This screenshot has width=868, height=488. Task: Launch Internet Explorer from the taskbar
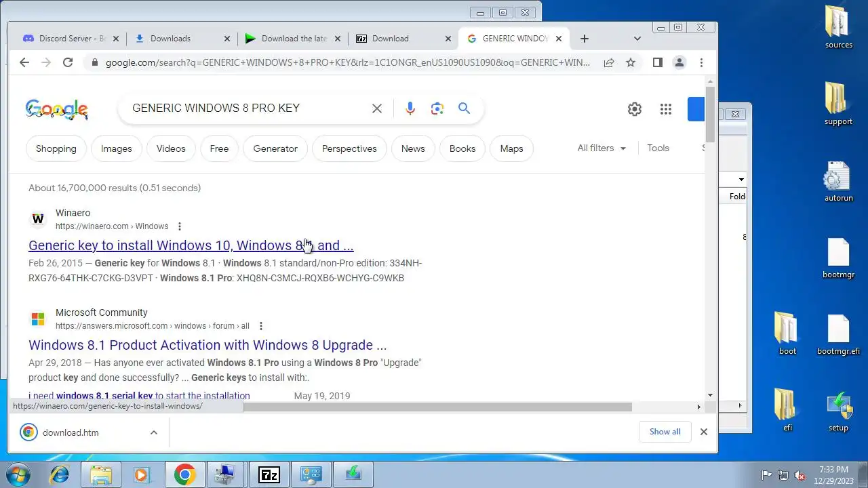coord(59,474)
